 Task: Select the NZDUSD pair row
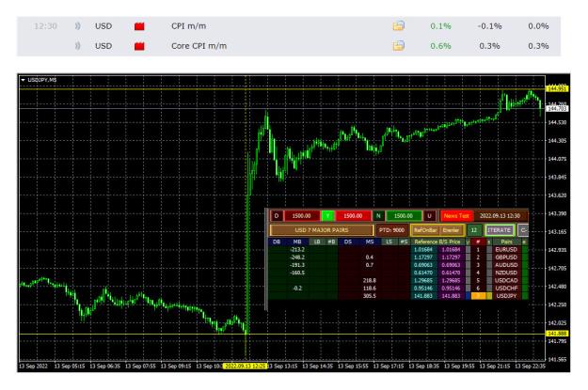(x=506, y=273)
